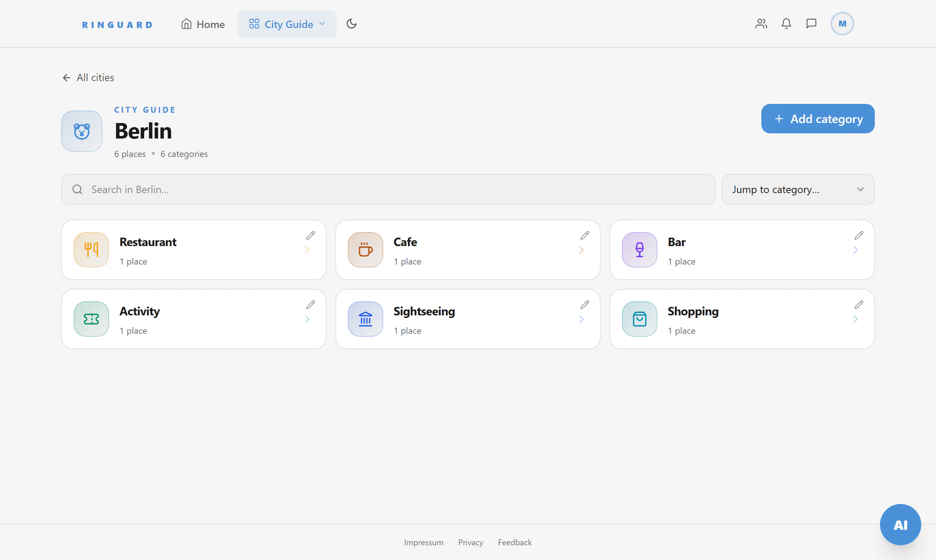
Task: Edit the Sightseeing category pencil
Action: click(584, 305)
